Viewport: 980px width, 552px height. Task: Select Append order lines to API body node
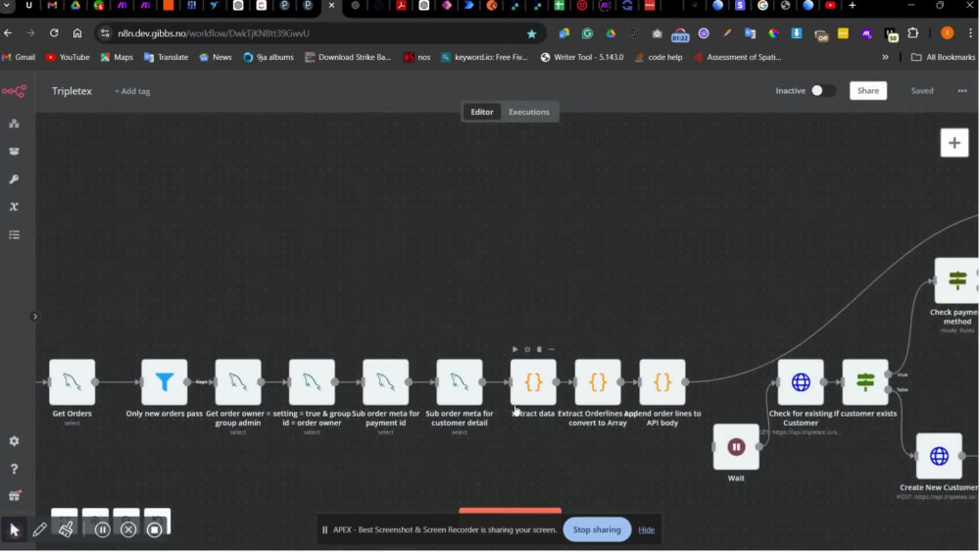(662, 382)
